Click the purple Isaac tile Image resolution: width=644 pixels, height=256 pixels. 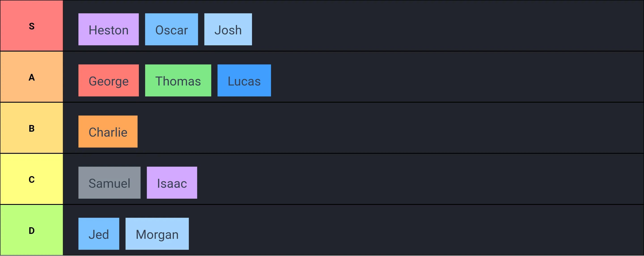172,183
